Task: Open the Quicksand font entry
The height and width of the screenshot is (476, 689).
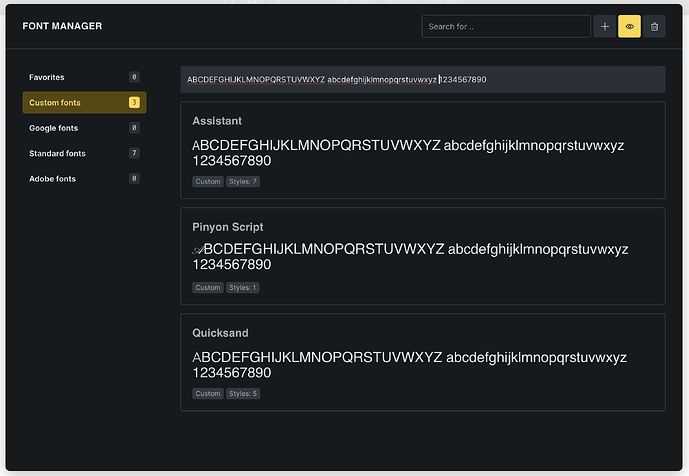Action: pyautogui.click(x=423, y=362)
